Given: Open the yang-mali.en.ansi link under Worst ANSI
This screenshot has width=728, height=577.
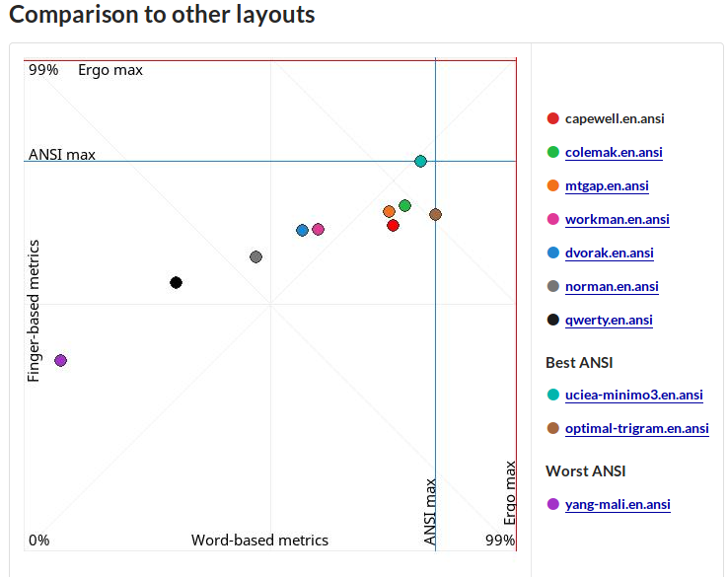Looking at the screenshot, I should (x=618, y=504).
